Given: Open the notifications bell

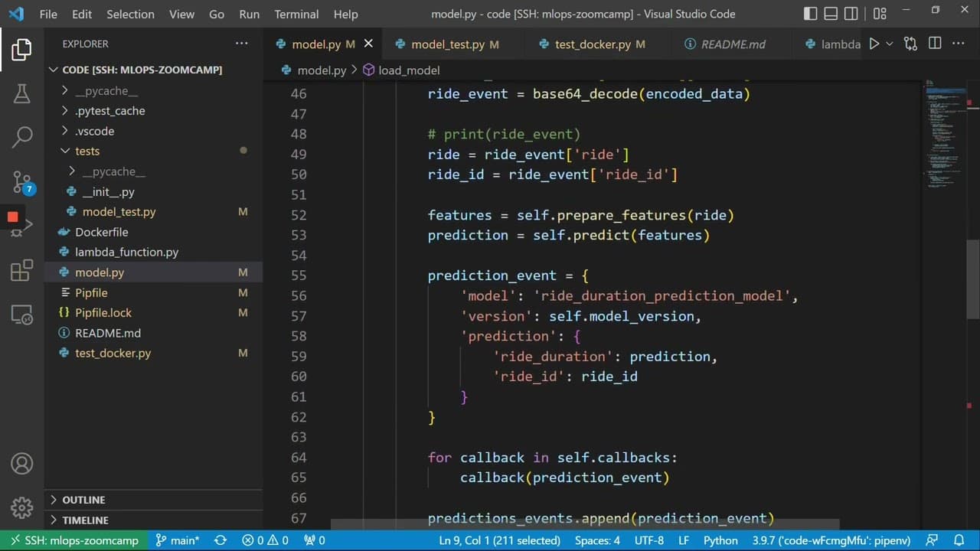Looking at the screenshot, I should pyautogui.click(x=959, y=540).
